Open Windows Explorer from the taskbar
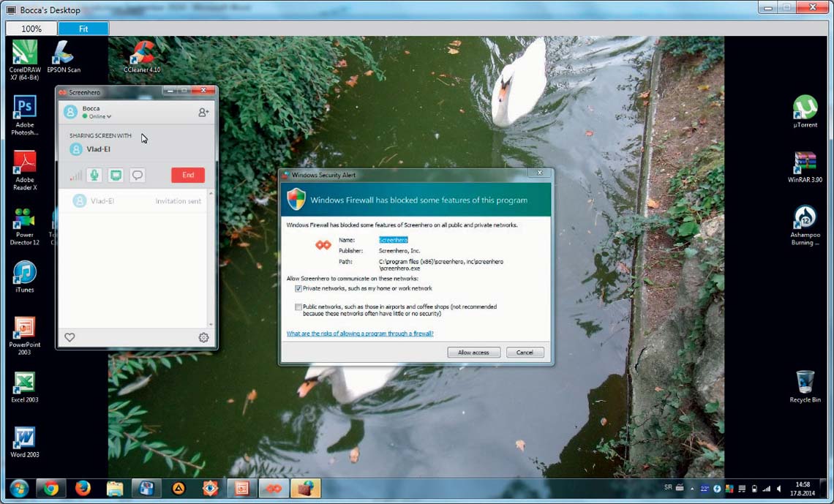This screenshot has width=834, height=504. pos(114,488)
